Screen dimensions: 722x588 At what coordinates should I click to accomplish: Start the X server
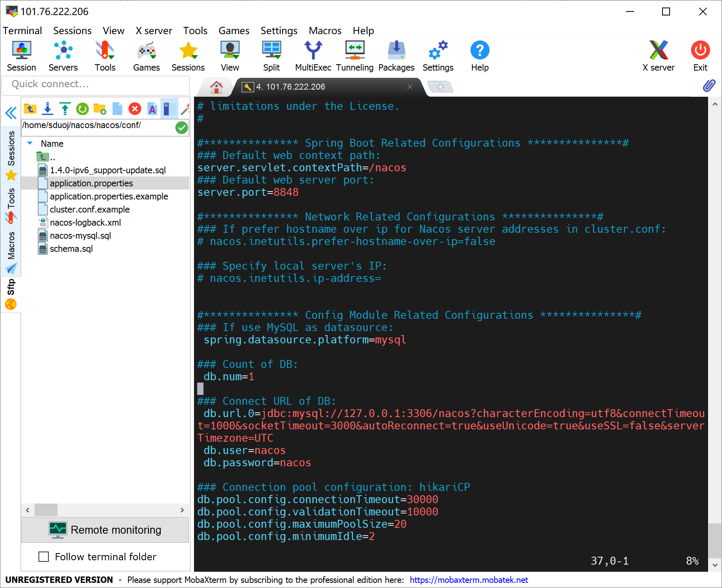pyautogui.click(x=658, y=56)
